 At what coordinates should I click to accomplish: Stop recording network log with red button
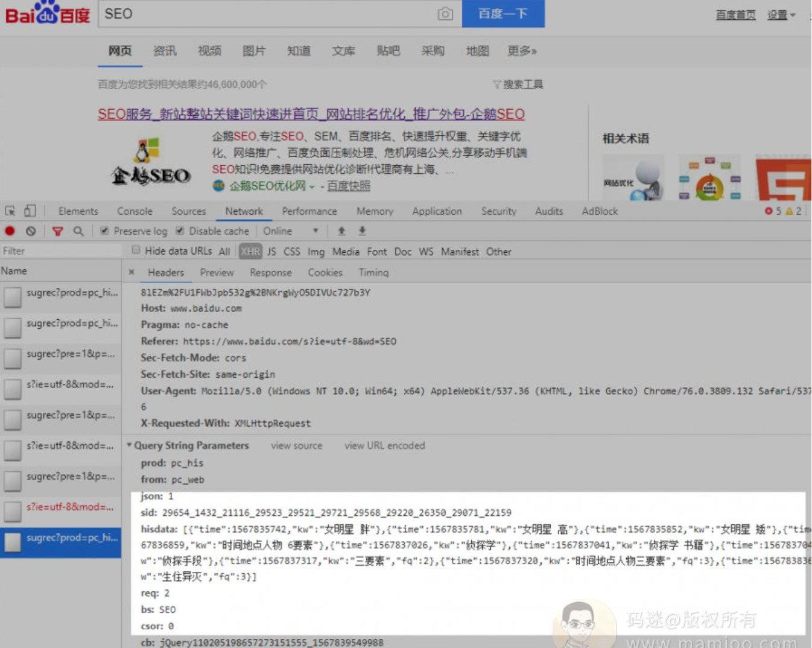10,231
